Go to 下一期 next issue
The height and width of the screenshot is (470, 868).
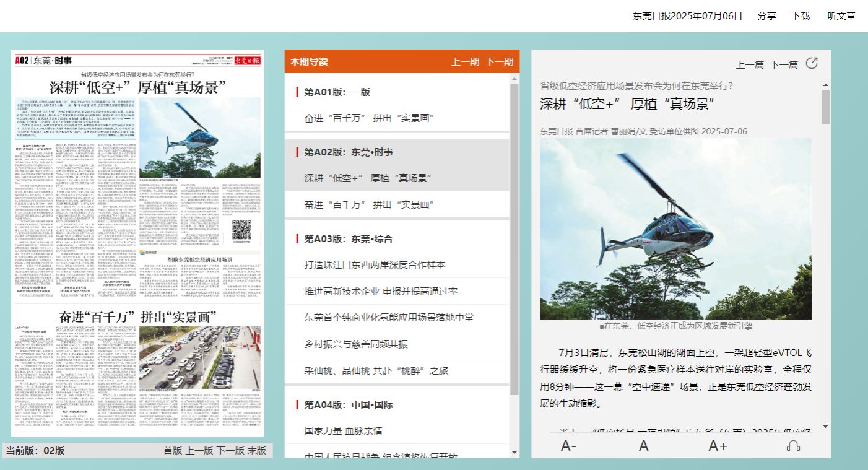tap(499, 62)
